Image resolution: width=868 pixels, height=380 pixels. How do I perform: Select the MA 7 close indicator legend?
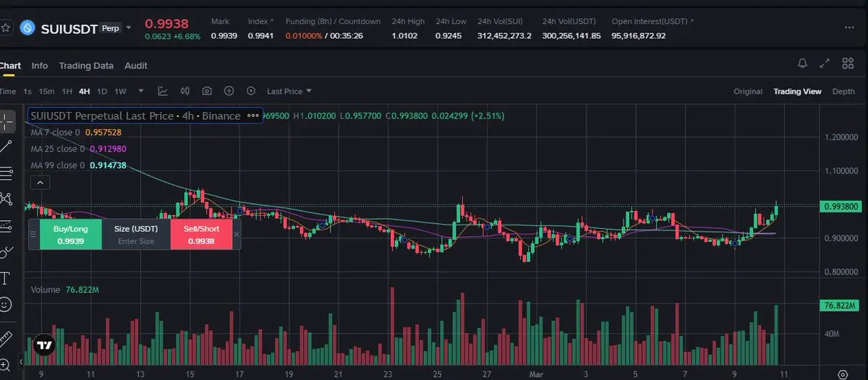(x=76, y=132)
